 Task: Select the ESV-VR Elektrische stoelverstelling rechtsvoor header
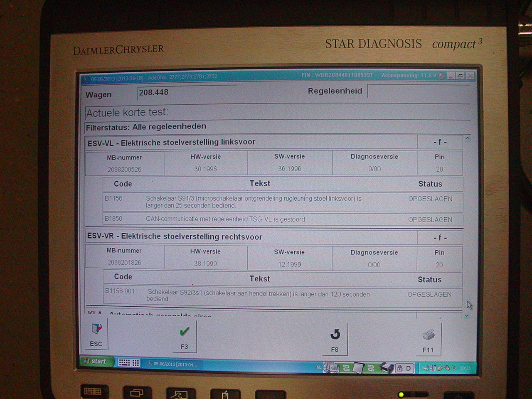251,237
